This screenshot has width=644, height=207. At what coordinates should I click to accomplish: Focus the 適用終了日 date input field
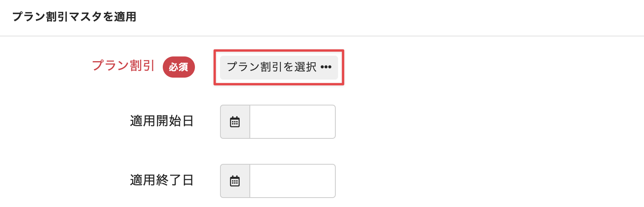coord(292,181)
